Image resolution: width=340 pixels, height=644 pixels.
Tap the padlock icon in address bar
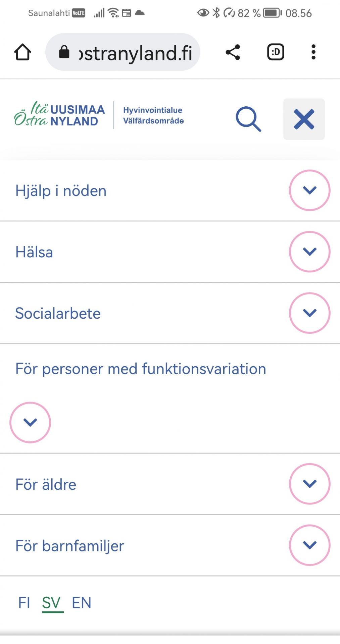64,52
